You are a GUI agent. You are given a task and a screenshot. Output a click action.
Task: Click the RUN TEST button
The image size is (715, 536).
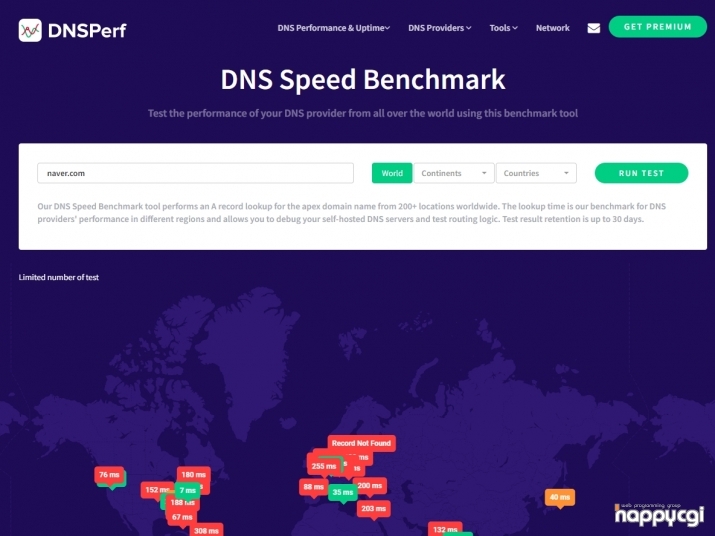point(641,173)
